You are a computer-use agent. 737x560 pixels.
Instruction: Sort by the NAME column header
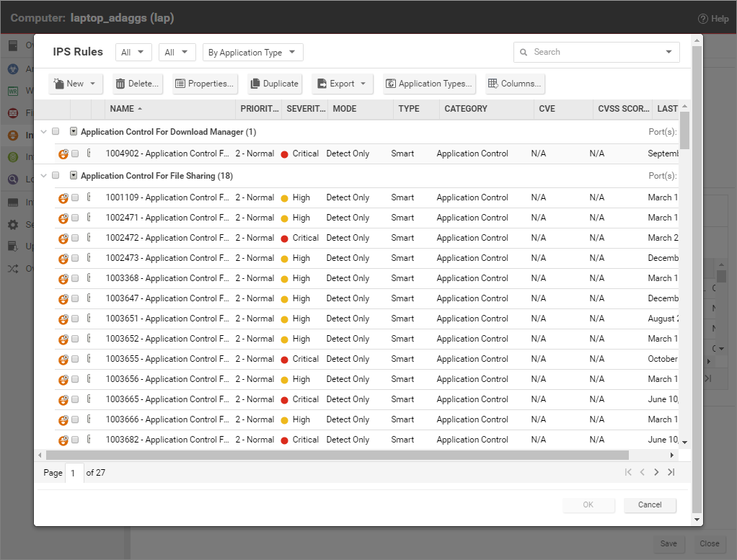click(x=123, y=109)
